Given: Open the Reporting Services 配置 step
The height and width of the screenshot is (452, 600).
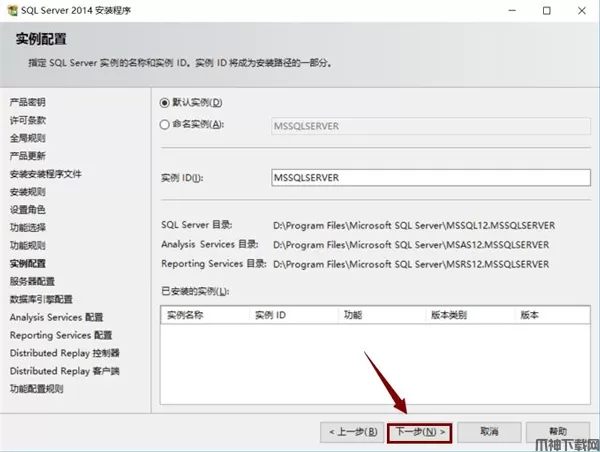Looking at the screenshot, I should (61, 335).
